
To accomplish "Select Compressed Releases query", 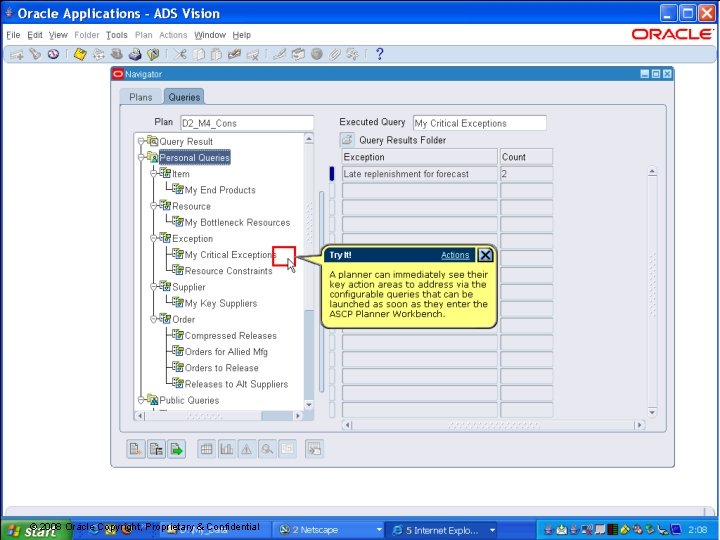I will click(231, 336).
